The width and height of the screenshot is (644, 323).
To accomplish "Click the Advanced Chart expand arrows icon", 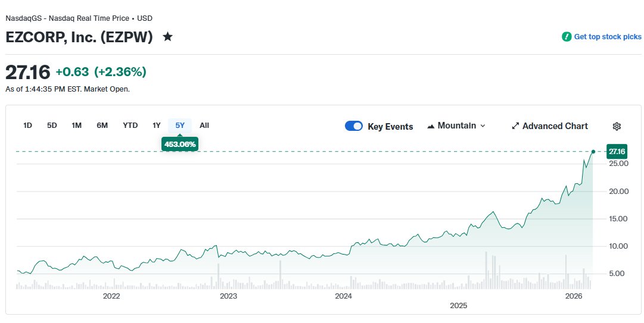I will click(515, 126).
